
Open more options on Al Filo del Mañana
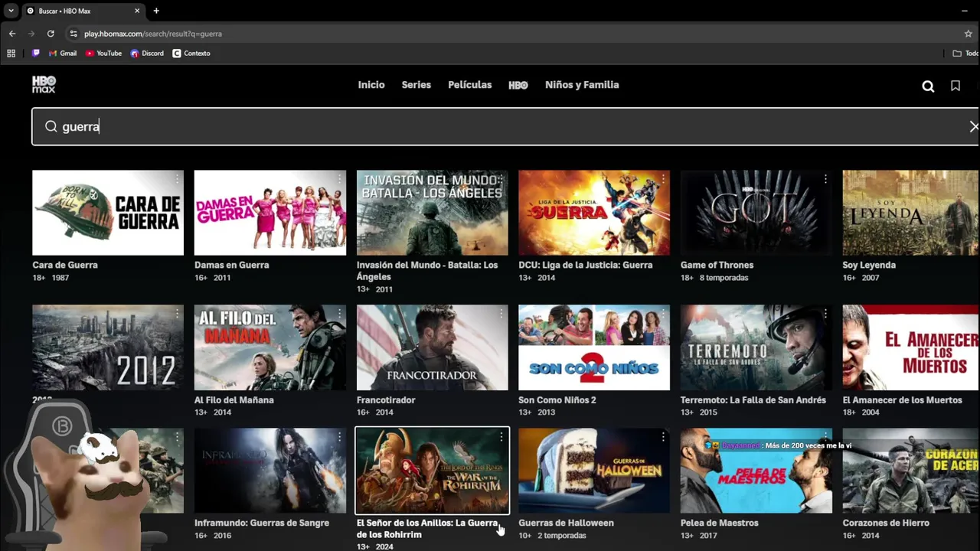[339, 314]
